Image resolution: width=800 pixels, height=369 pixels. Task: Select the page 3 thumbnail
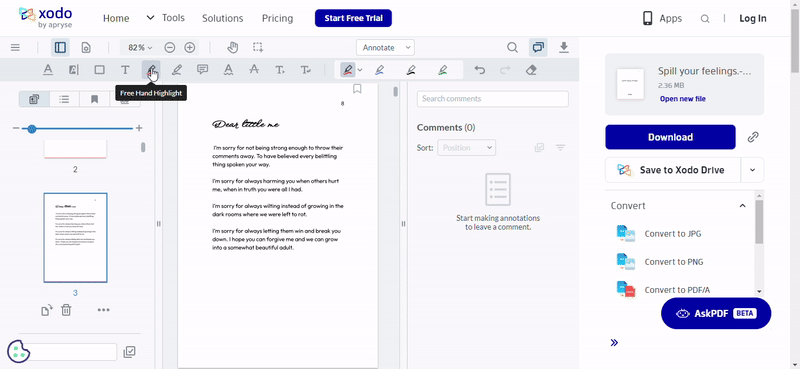(76, 238)
